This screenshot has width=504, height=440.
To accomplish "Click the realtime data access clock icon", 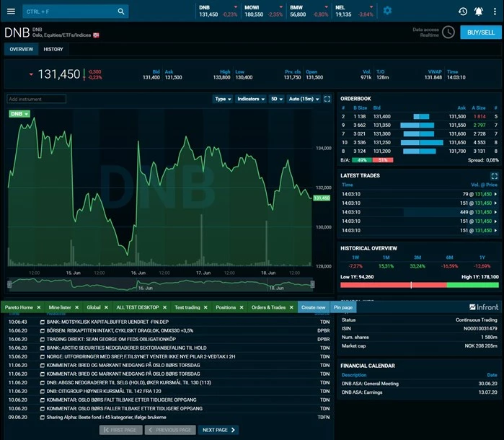I will [448, 32].
